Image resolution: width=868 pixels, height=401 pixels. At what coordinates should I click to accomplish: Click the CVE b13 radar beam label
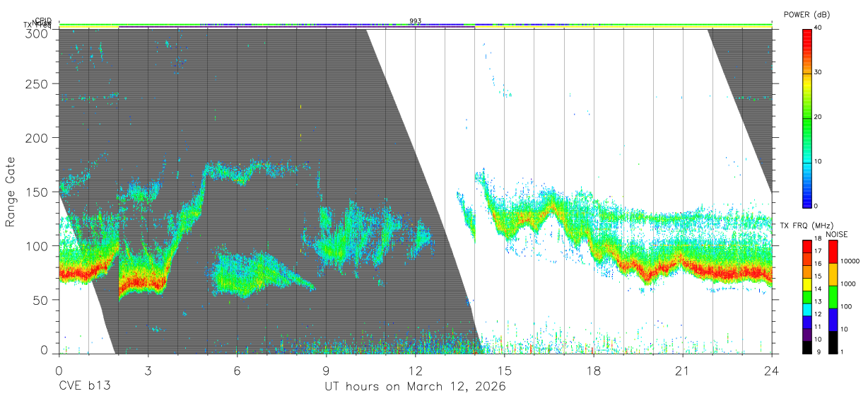(x=83, y=387)
